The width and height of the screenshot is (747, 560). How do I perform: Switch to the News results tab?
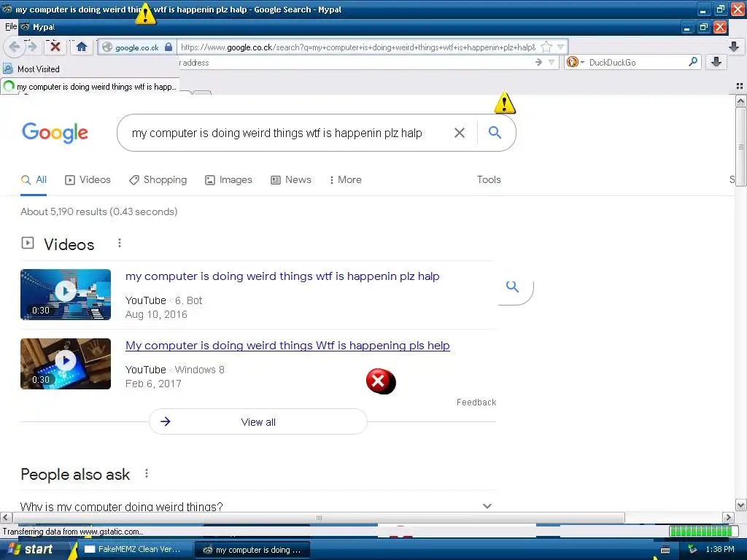click(291, 179)
